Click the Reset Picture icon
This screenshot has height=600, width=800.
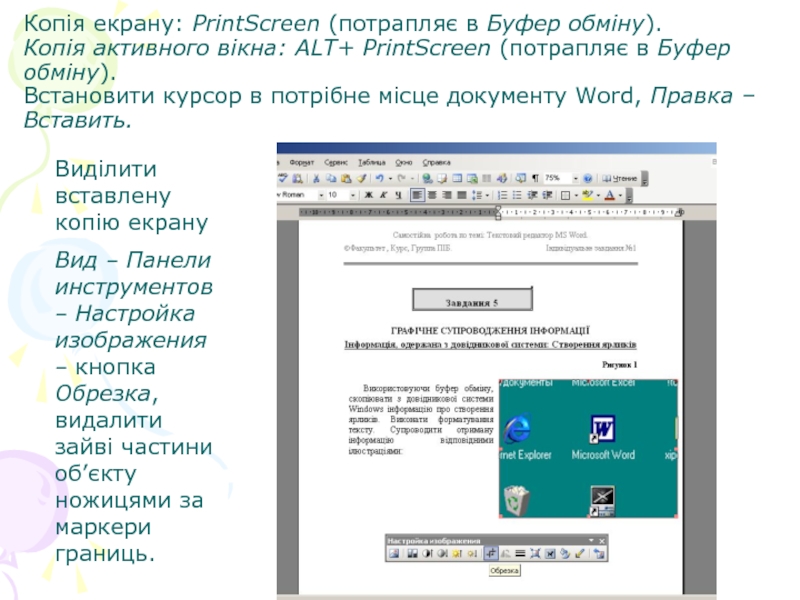(x=599, y=554)
